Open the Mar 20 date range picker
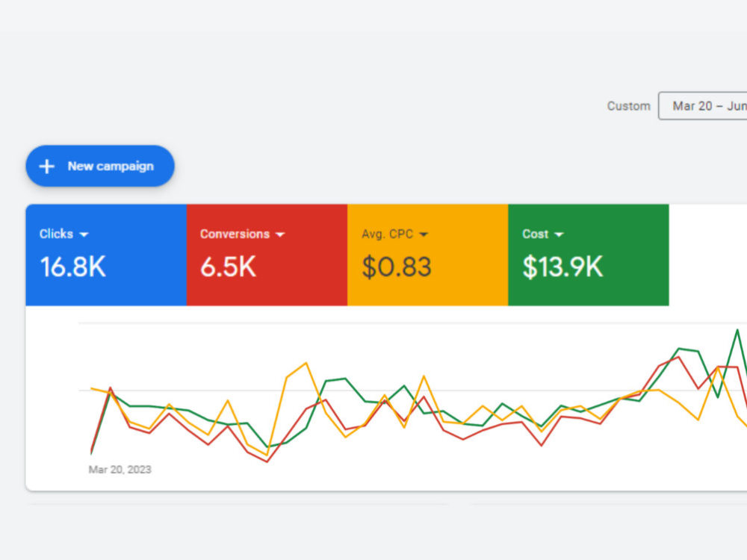Screen dimensions: 747x560 click(703, 106)
